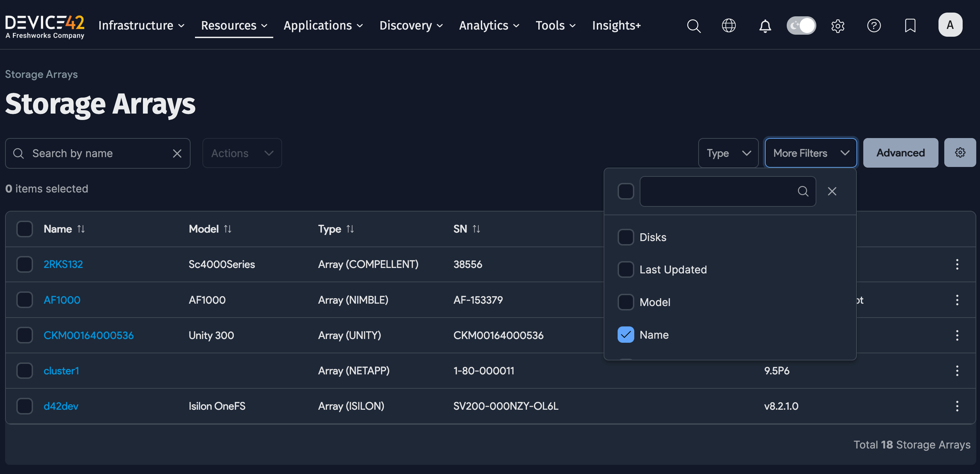Collapse the More Filters dropdown

(x=810, y=153)
